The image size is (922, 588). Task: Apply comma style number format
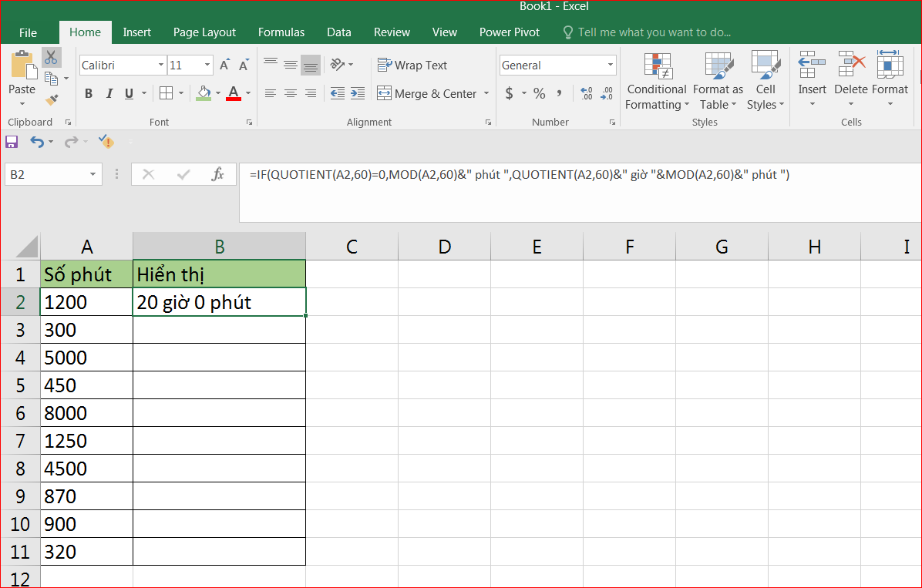559,93
